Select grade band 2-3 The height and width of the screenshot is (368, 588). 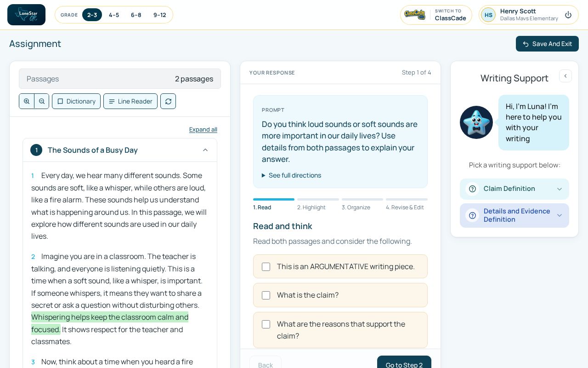pos(92,15)
